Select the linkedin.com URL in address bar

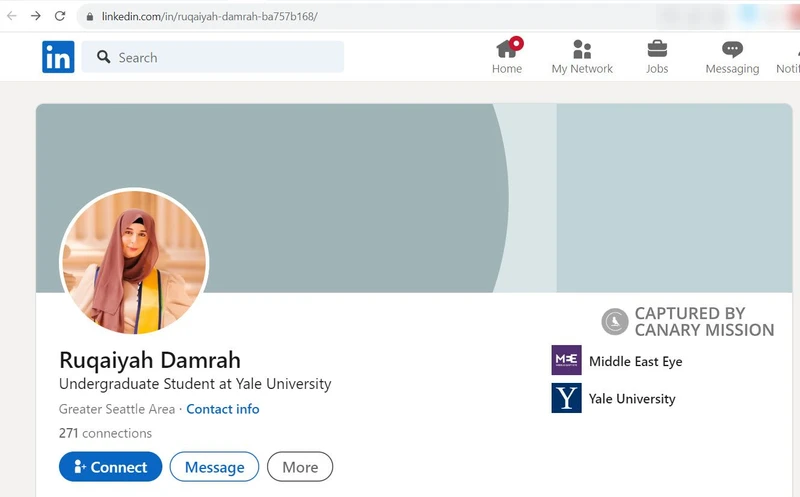[210, 16]
